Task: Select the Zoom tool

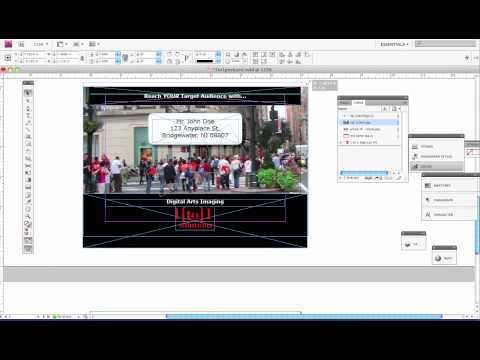Action: coord(28,217)
